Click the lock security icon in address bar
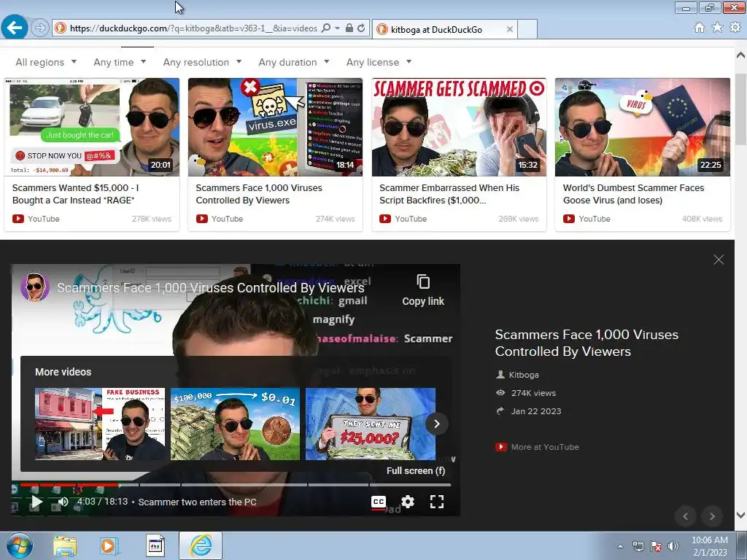747x560 pixels. pyautogui.click(x=349, y=28)
